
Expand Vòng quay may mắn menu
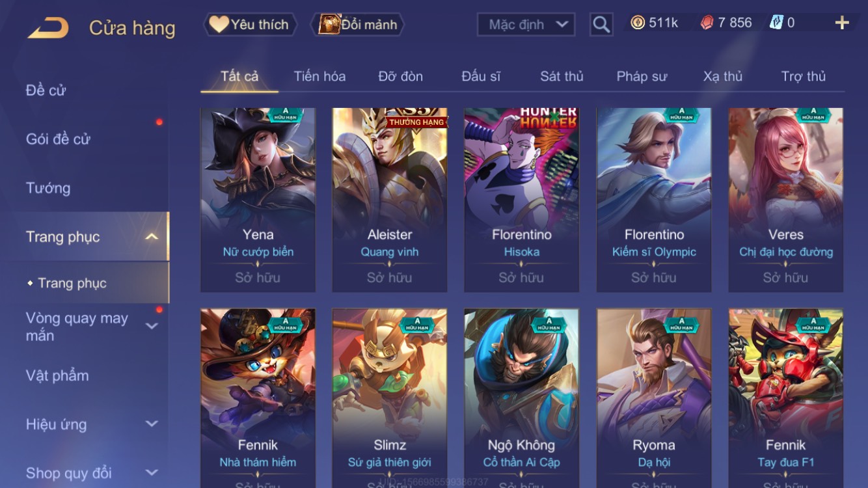152,326
